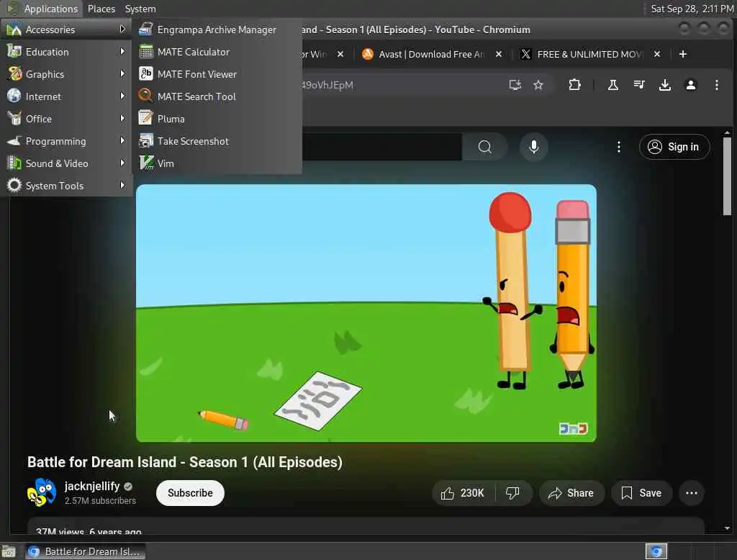Click YouTube voice search microphone
The image size is (737, 560).
tap(533, 147)
